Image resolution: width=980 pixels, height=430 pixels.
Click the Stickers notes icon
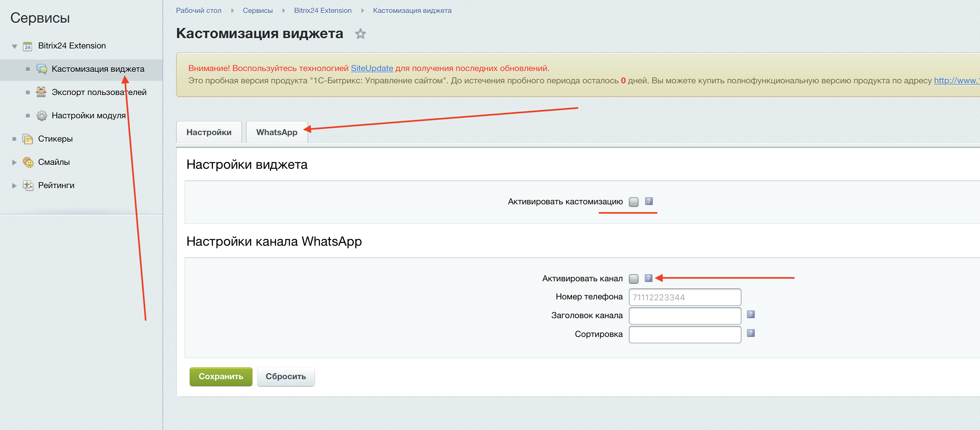click(28, 139)
